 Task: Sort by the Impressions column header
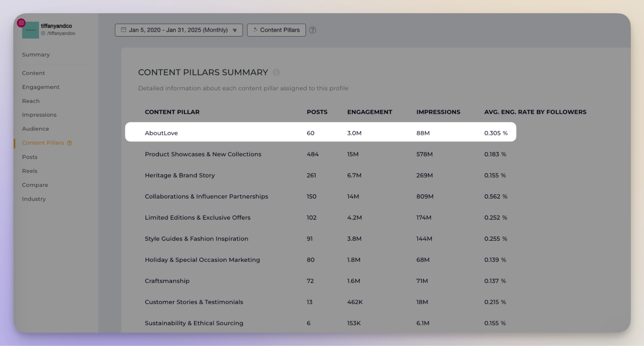coord(438,112)
